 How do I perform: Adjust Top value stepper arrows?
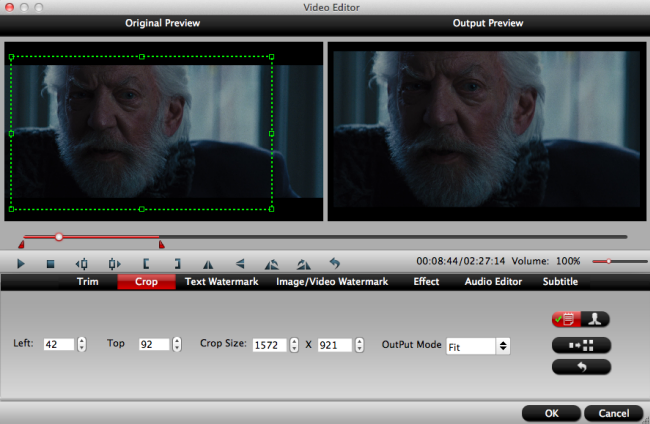tap(177, 344)
